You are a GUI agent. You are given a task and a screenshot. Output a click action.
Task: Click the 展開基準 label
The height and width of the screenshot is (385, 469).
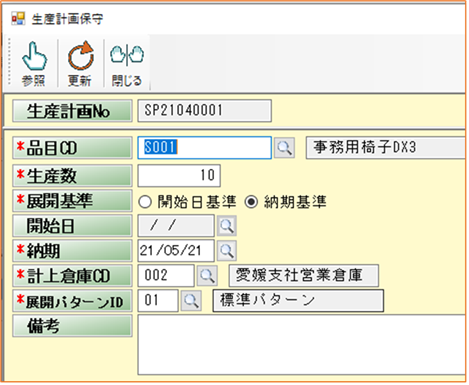tap(72, 201)
